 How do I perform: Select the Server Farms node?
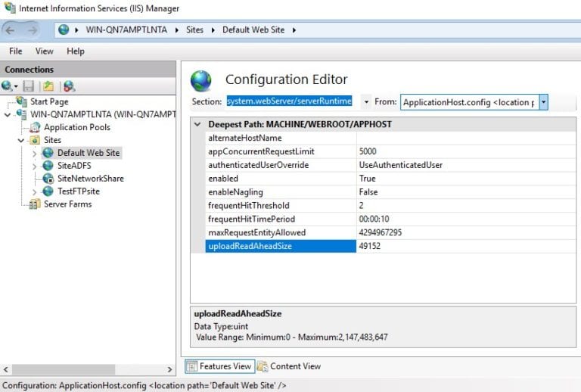pos(67,204)
